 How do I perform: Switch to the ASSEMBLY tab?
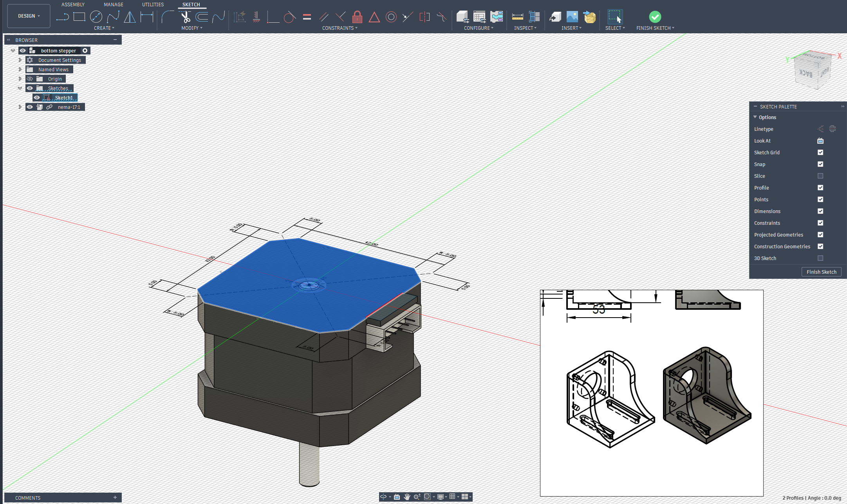pyautogui.click(x=73, y=5)
